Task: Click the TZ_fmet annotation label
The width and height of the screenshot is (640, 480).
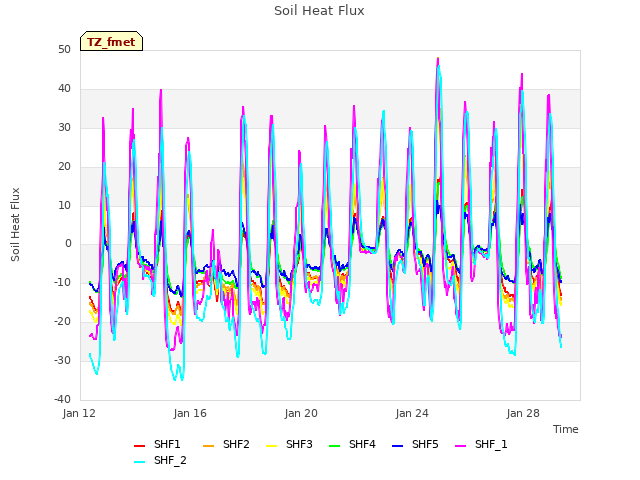Action: [x=111, y=42]
